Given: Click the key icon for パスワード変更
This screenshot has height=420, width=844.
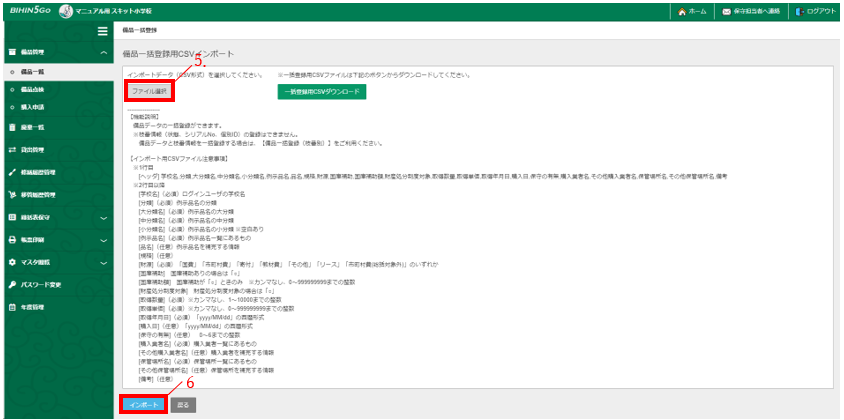Looking at the screenshot, I should pyautogui.click(x=11, y=284).
